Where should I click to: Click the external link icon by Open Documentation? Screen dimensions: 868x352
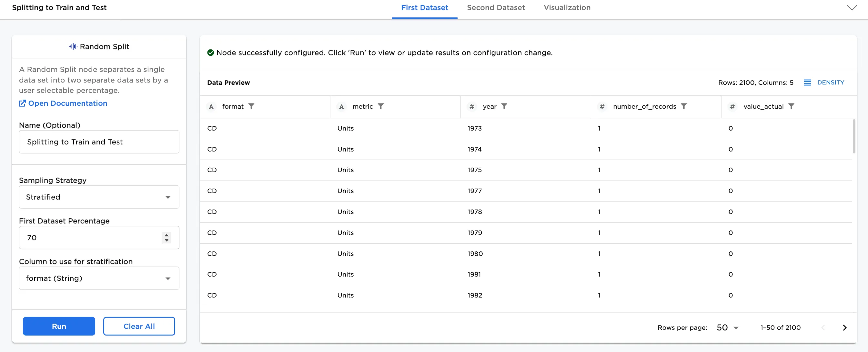click(x=22, y=103)
